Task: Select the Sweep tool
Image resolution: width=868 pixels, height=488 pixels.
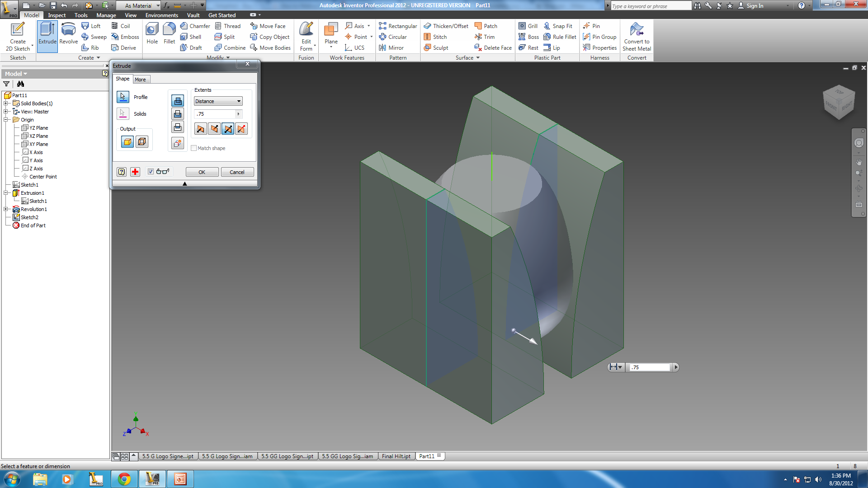Action: (94, 37)
